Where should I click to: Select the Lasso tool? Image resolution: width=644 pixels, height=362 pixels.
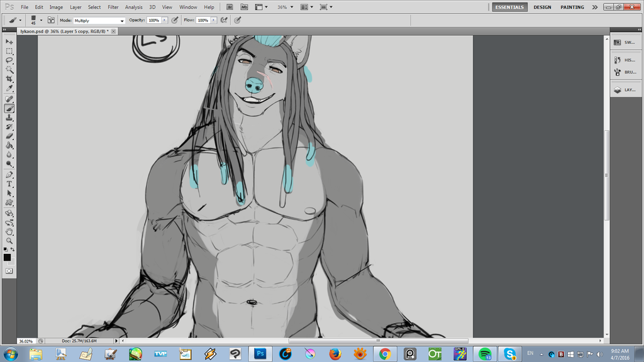click(x=9, y=60)
